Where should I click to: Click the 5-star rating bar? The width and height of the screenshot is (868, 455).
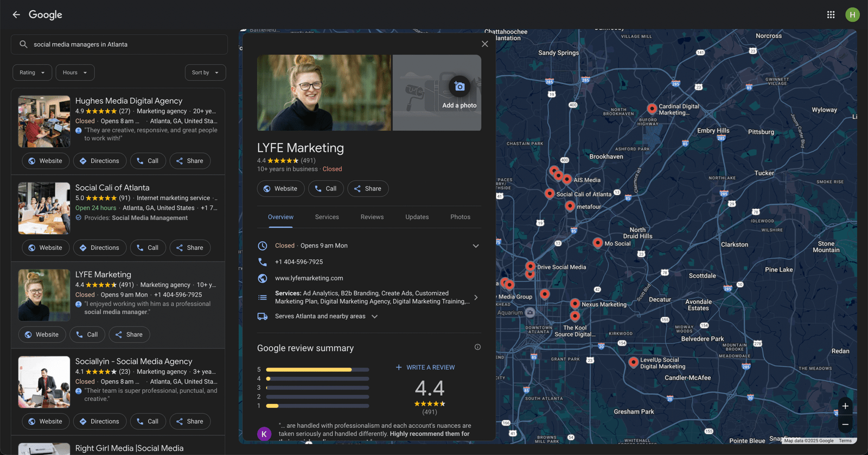pos(317,370)
